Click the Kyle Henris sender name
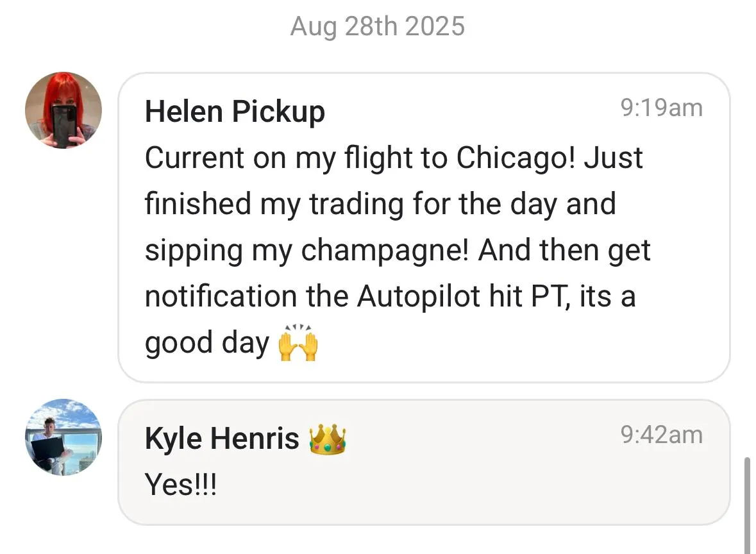Image resolution: width=756 pixels, height=554 pixels. [222, 439]
